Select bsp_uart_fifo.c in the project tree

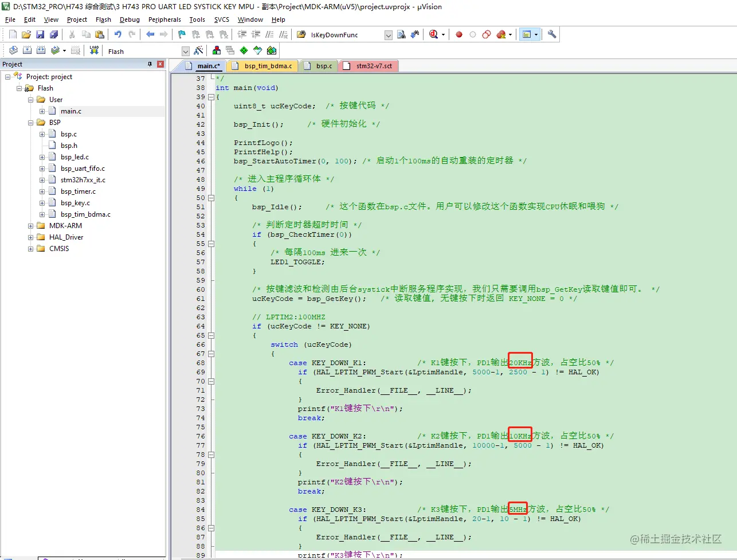tap(83, 169)
